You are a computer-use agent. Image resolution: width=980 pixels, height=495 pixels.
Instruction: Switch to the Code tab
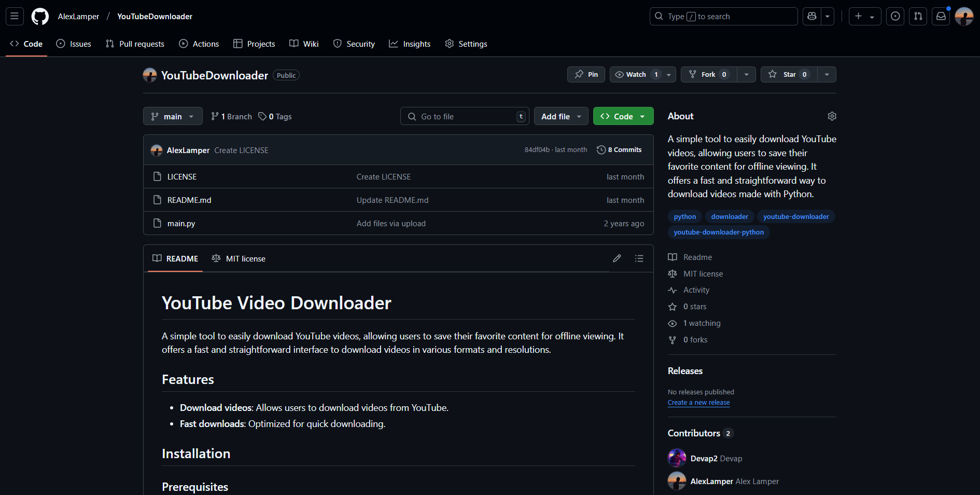click(26, 44)
